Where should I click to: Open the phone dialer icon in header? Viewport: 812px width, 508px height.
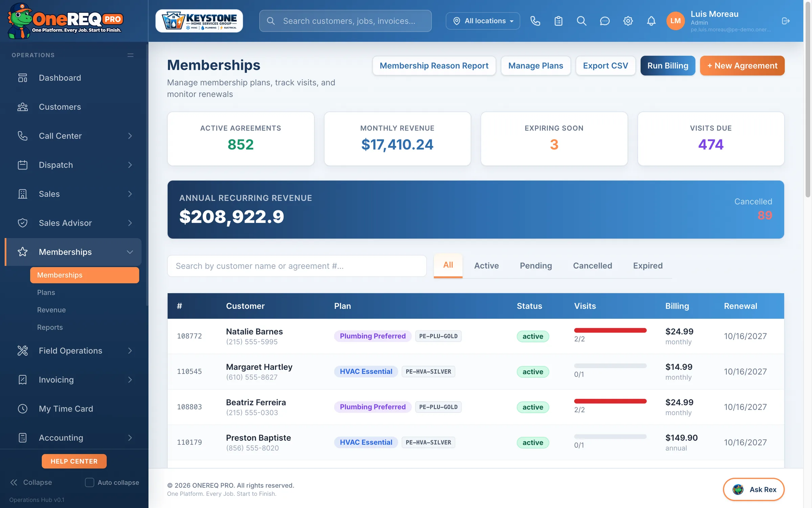click(535, 21)
